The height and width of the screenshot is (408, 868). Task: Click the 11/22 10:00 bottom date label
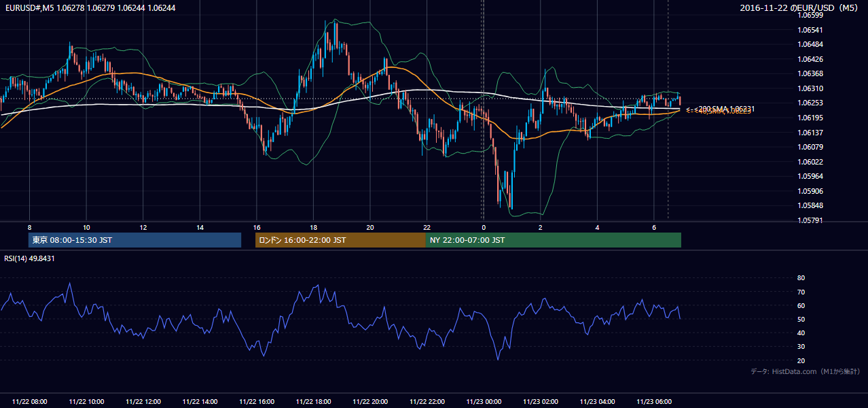pos(86,402)
